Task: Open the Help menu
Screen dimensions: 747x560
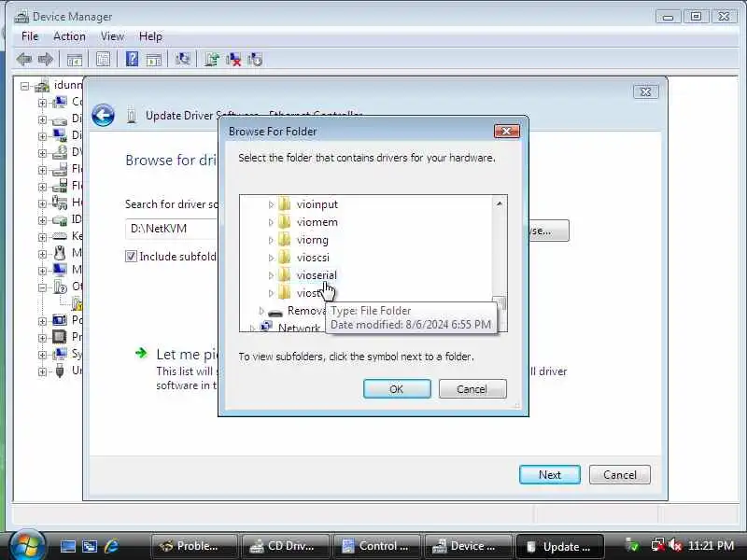Action: coord(150,36)
